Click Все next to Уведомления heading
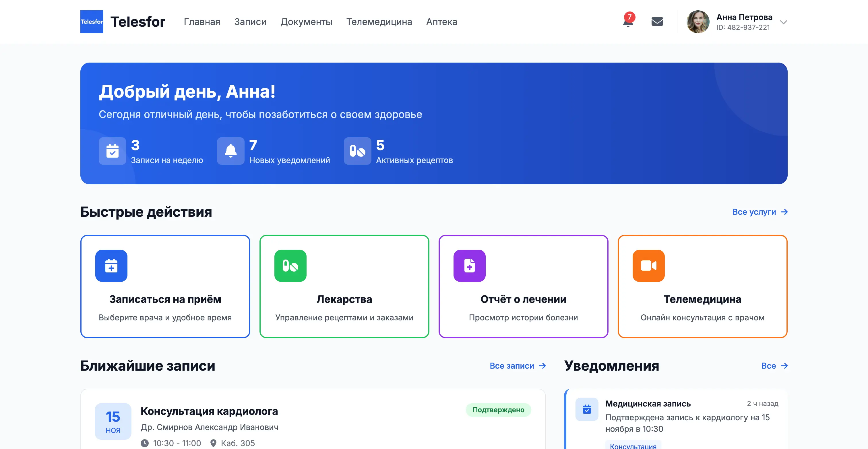 pos(774,366)
